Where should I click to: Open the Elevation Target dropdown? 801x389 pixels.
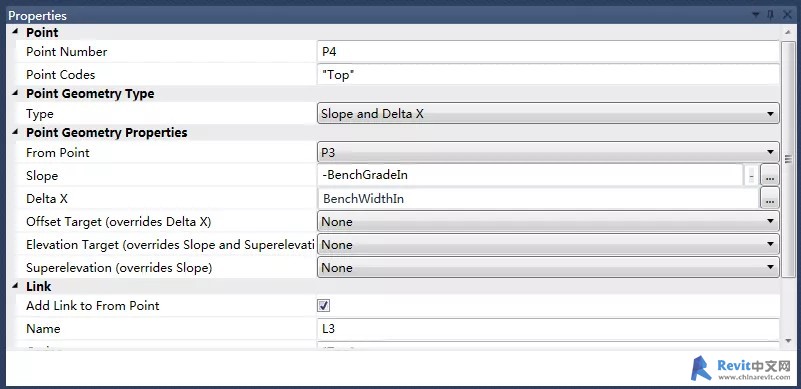coord(548,244)
